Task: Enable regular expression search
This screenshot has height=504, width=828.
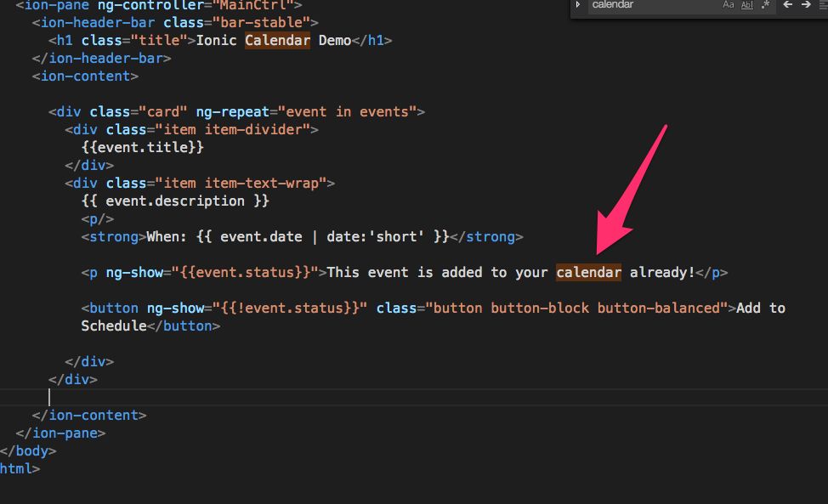Action: click(765, 5)
